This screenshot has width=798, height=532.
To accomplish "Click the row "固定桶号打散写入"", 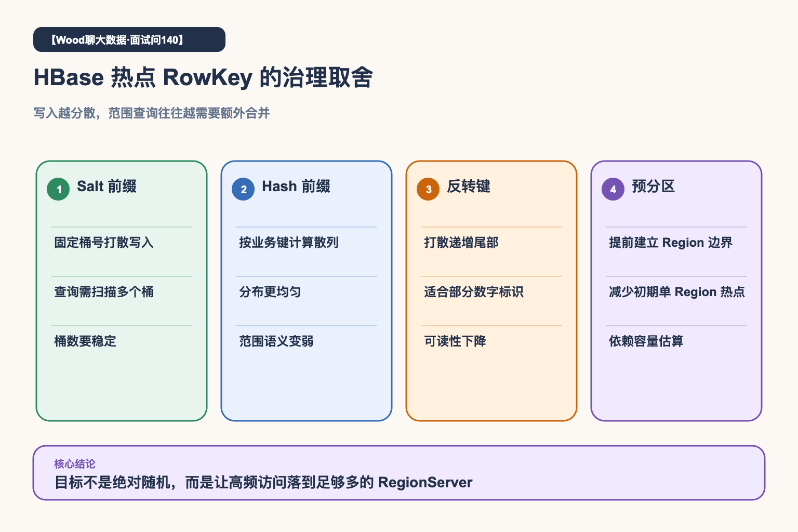I will tap(104, 243).
